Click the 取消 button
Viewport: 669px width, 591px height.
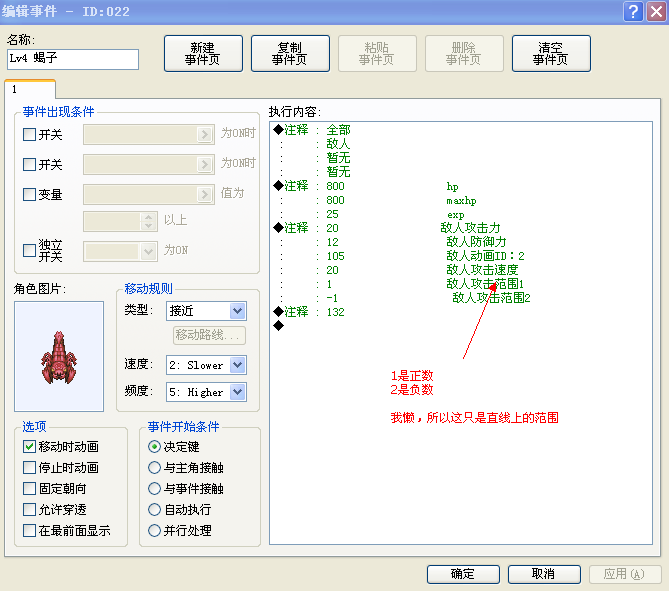pos(544,574)
